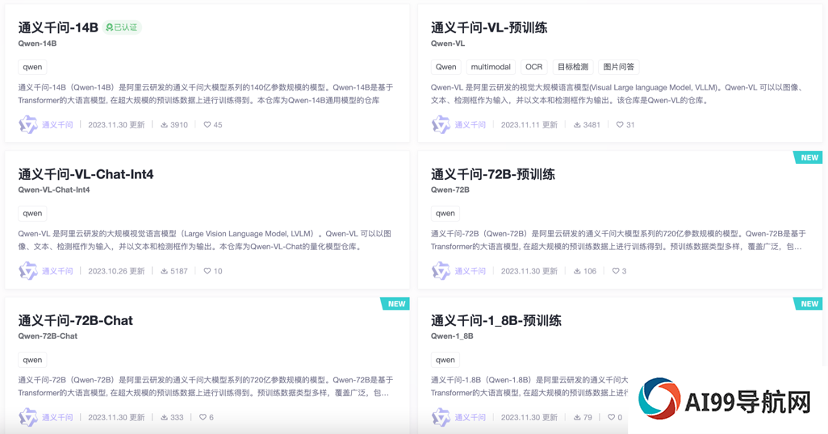The image size is (828, 434).
Task: Click the Qwen-14B subtitle text
Action: [x=37, y=43]
